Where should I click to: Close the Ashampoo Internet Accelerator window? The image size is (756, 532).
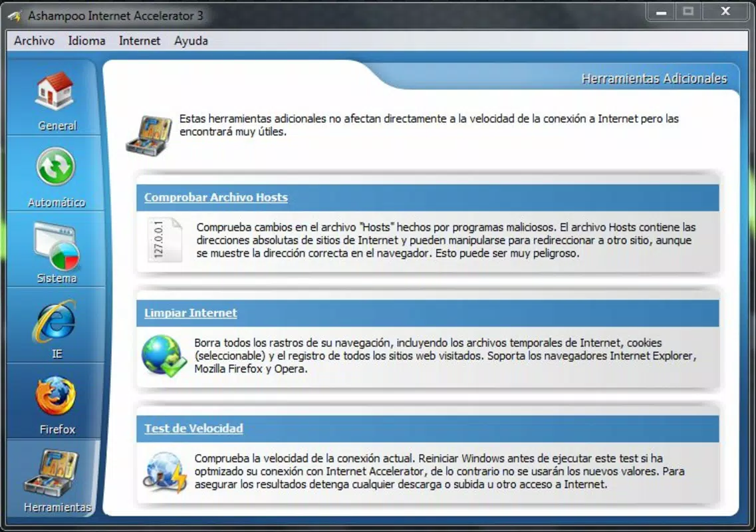click(x=725, y=11)
